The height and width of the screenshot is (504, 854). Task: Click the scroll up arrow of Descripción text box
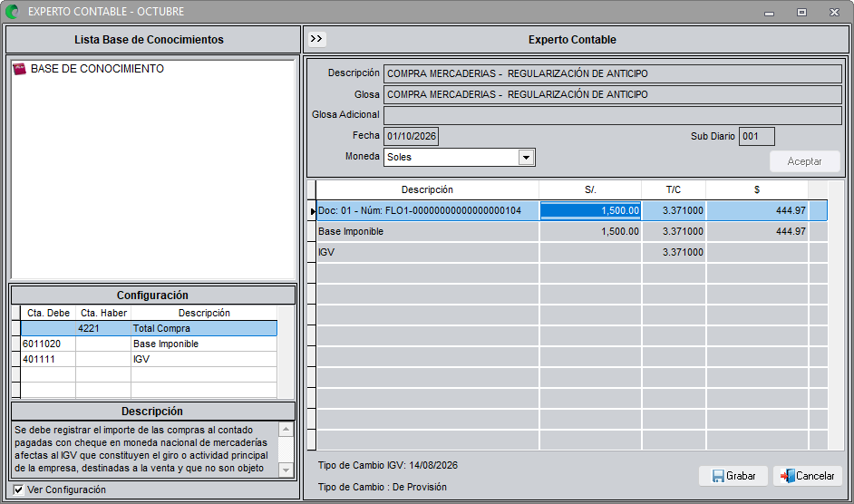tap(286, 430)
